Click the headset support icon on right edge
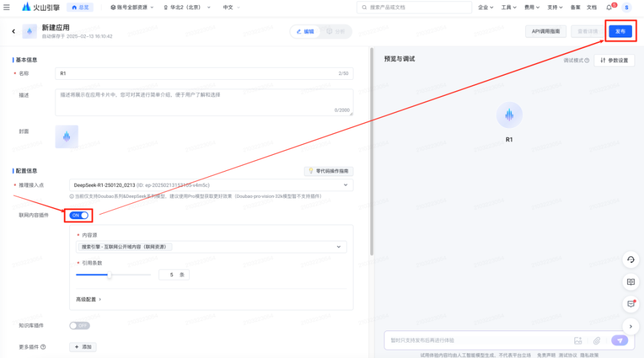644x358 pixels. [631, 260]
